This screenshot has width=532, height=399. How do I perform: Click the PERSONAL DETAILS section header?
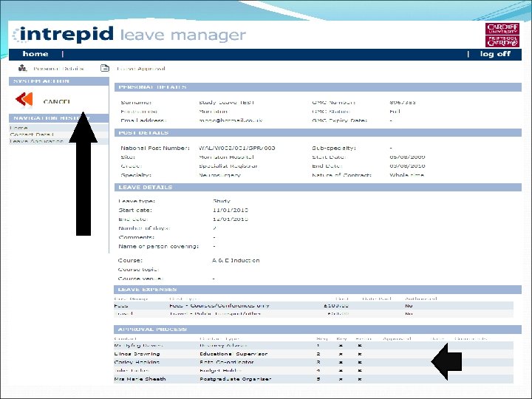(318, 87)
